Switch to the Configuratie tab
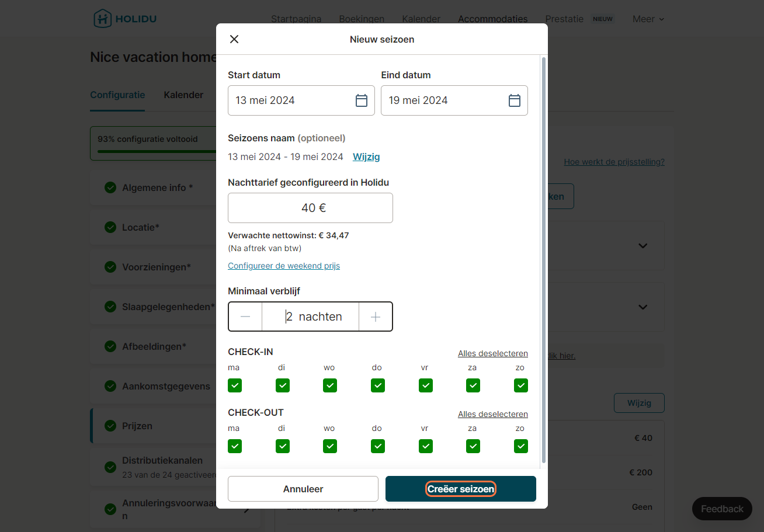Image resolution: width=764 pixels, height=532 pixels. 117,95
